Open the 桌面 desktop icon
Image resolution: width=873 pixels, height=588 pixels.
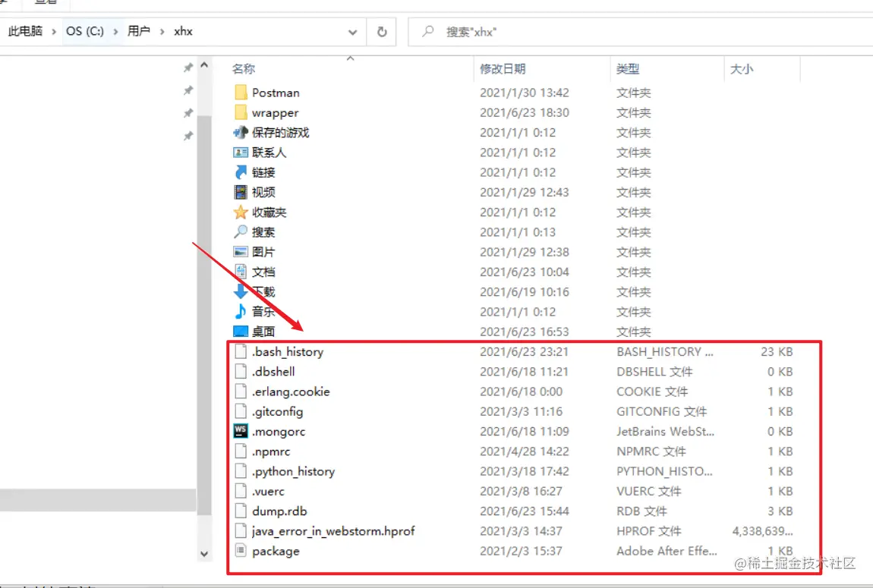(241, 331)
